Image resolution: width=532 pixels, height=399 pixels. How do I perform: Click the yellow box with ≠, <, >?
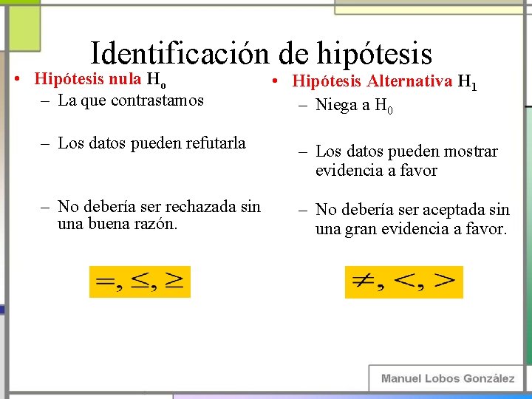click(403, 282)
